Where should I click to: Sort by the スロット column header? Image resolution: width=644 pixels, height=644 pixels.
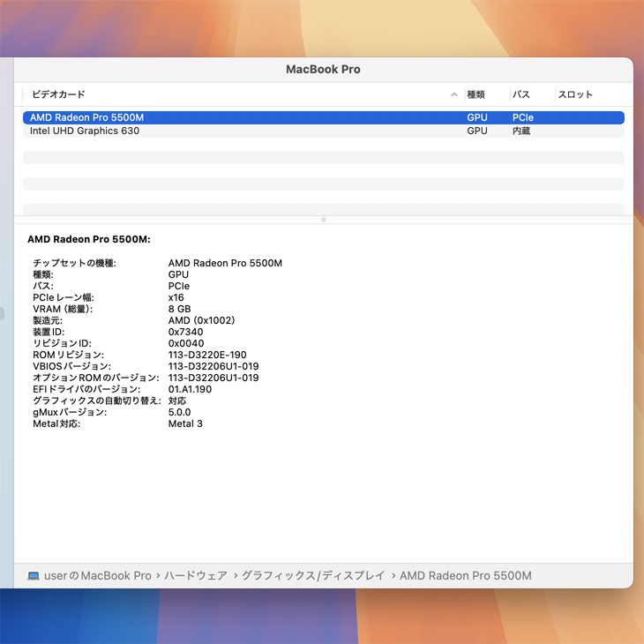[x=575, y=94]
